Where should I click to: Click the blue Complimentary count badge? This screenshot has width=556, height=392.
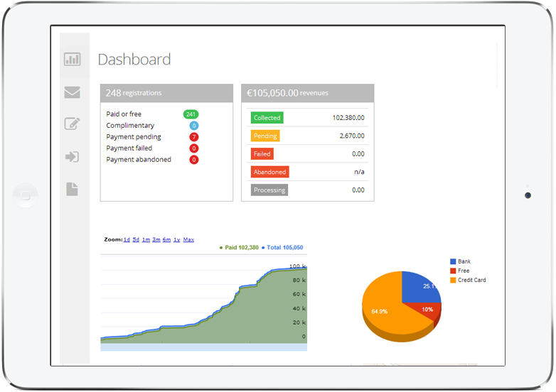[194, 126]
